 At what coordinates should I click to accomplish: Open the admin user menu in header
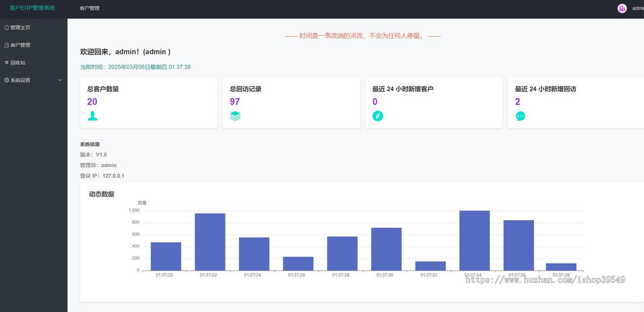(x=631, y=8)
